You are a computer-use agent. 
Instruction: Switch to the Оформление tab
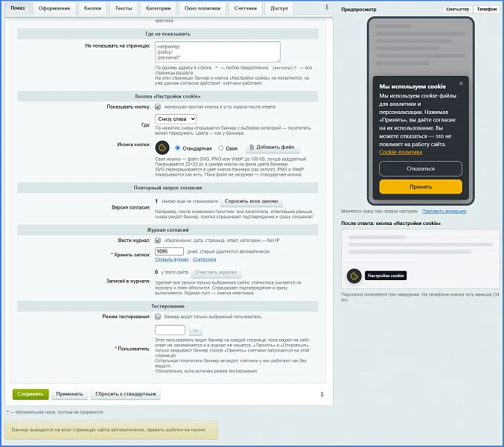[54, 8]
